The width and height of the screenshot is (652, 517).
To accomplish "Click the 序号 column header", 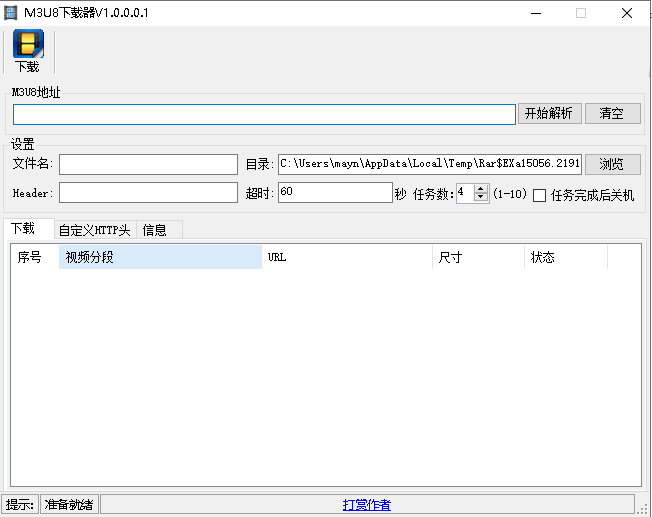I will click(x=35, y=257).
